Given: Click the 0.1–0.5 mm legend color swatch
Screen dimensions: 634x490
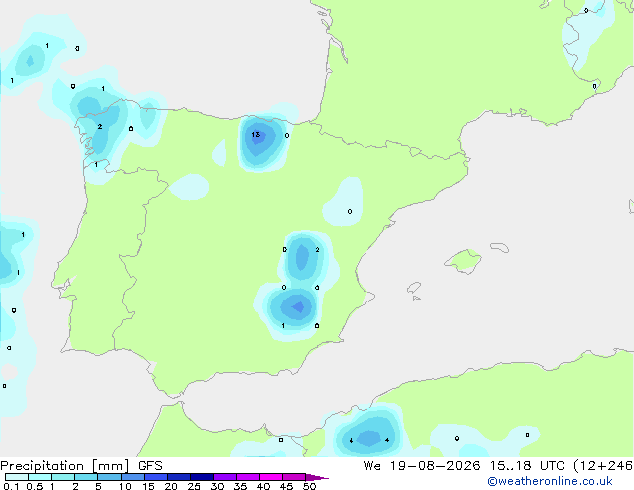Looking at the screenshot, I should 17,477.
